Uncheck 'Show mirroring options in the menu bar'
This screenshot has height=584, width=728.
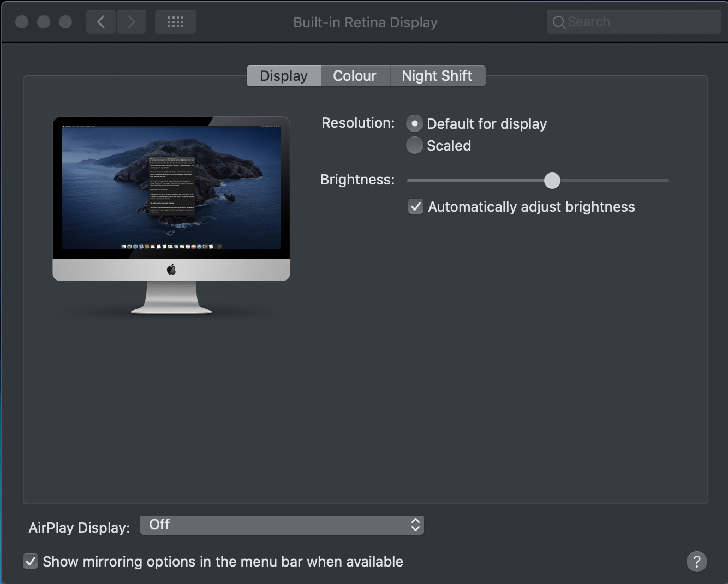pyautogui.click(x=30, y=561)
